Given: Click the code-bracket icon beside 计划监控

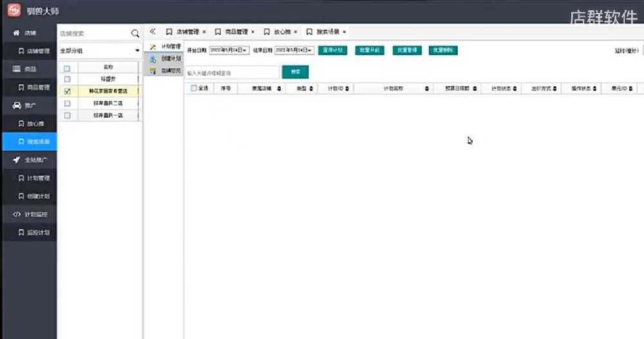Looking at the screenshot, I should point(17,214).
